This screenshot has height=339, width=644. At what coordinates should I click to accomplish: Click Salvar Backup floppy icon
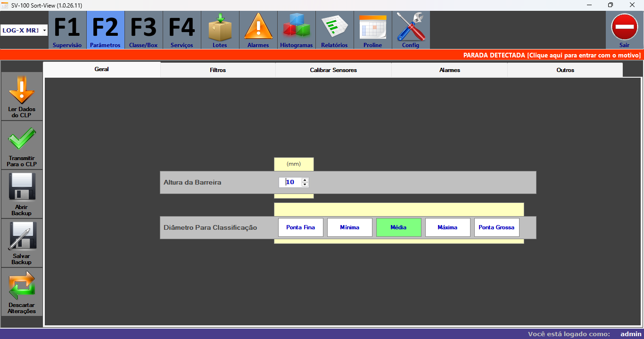click(22, 243)
